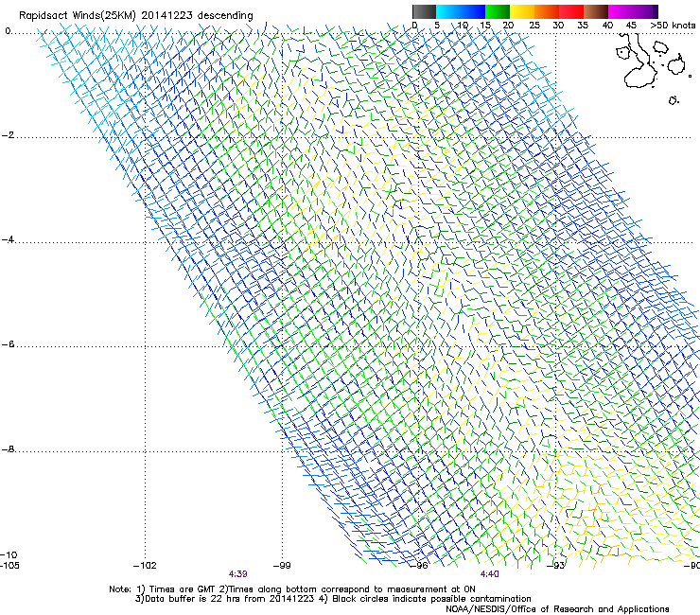Click the dark purple 45-50 knots legend color
This screenshot has width=700, height=615.
coord(645,11)
